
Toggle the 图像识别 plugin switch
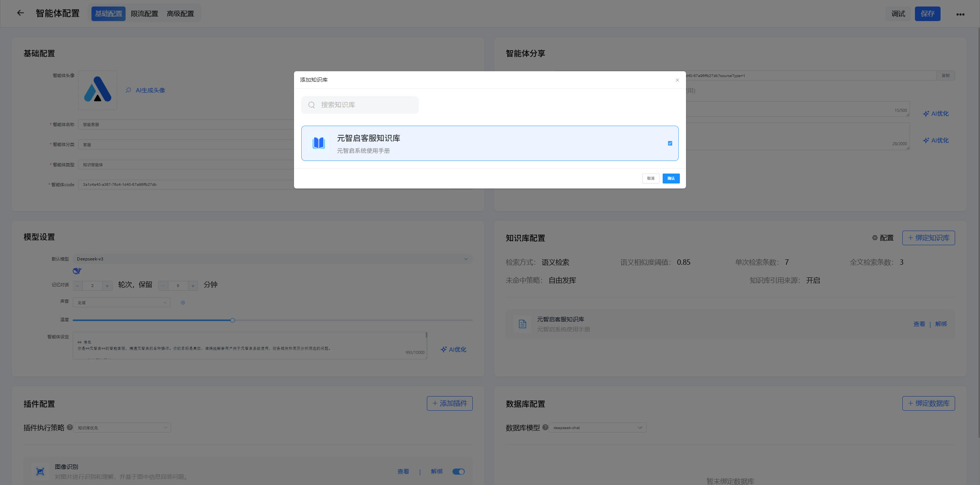[x=458, y=472]
